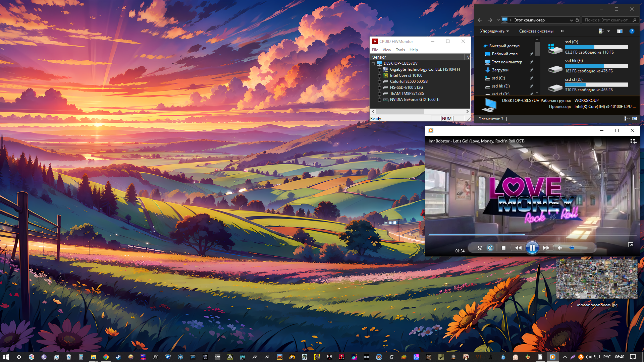Screen dimensions: 644x362
Task: Open Help menu in HWMonitor
Action: coord(414,50)
